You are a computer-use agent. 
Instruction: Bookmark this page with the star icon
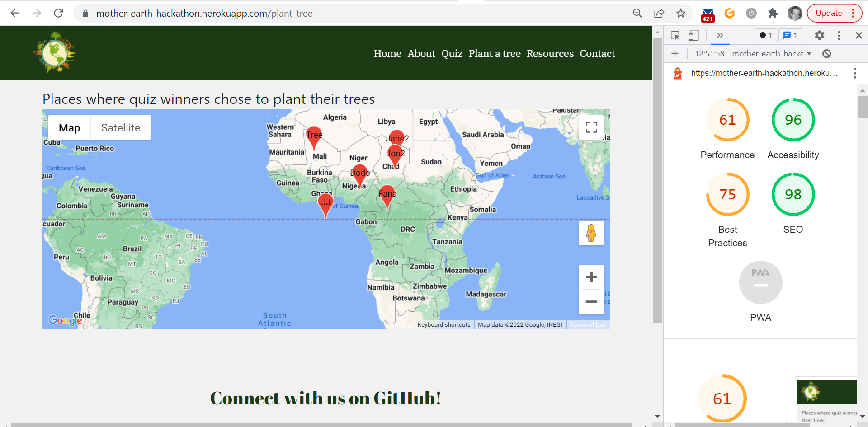681,13
